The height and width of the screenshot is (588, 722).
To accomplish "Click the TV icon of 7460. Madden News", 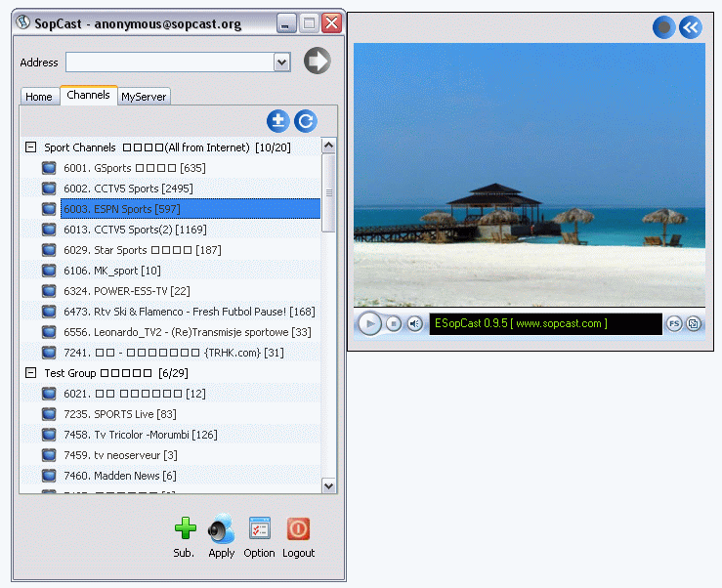I will 49,476.
